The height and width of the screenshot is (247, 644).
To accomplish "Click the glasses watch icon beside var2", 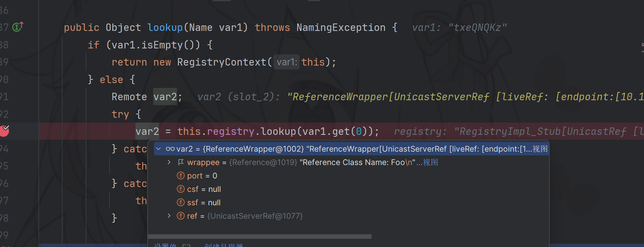I will 170,149.
